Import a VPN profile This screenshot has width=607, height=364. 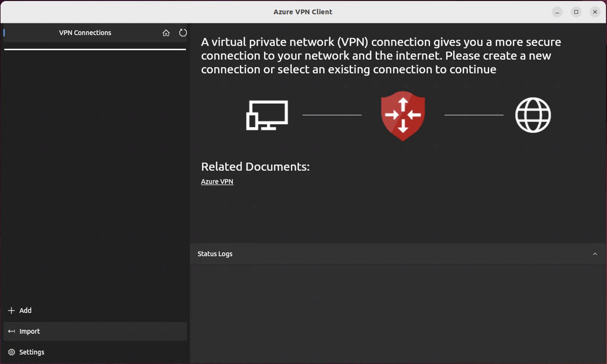[95, 331]
